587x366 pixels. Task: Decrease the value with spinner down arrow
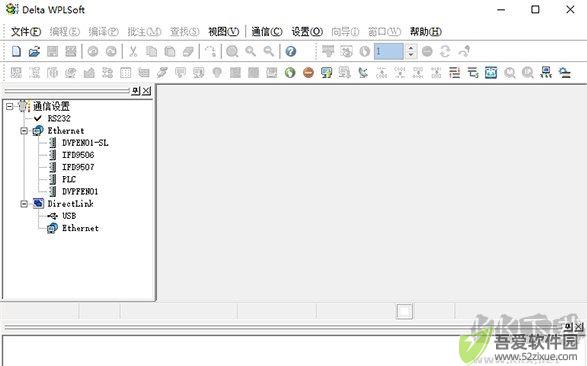pyautogui.click(x=411, y=55)
